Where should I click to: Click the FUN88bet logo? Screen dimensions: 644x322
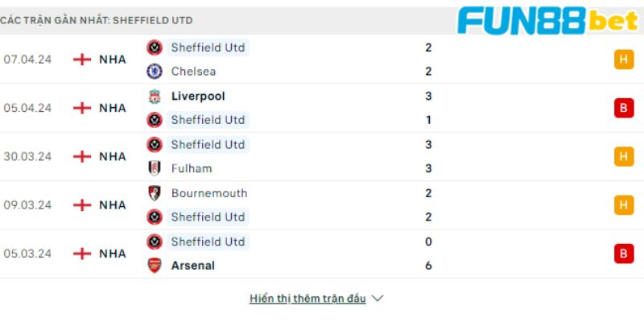click(548, 21)
